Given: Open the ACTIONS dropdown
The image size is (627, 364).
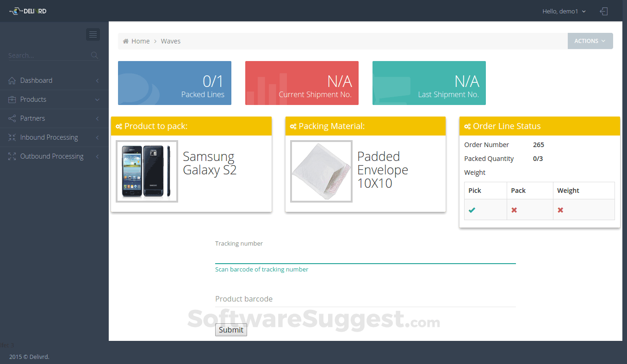Looking at the screenshot, I should coord(590,41).
